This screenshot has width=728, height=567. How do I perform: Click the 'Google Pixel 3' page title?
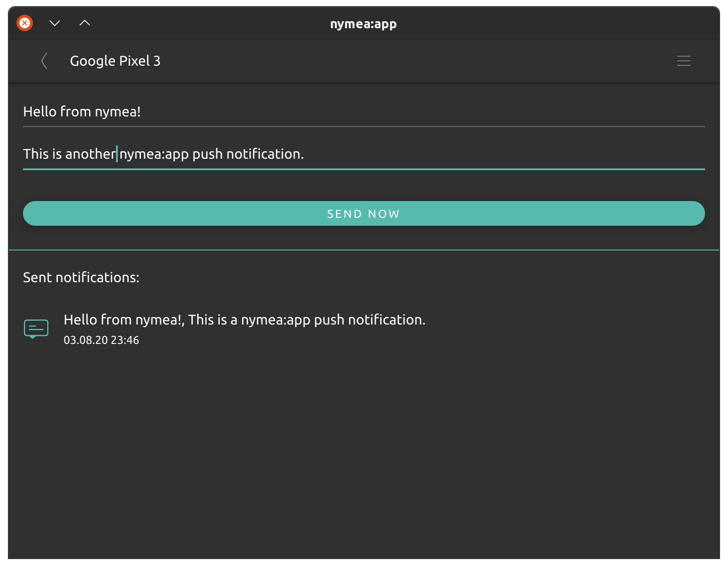pos(115,61)
